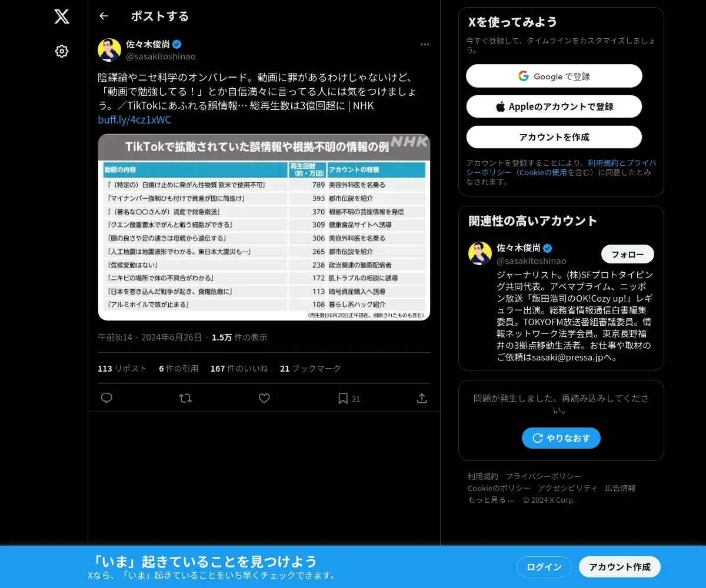
Task: Open 佐々木俊尚 name in related accounts
Action: click(x=519, y=248)
